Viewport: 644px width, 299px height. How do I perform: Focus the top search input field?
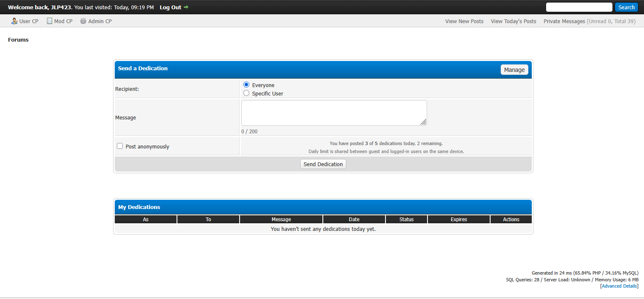click(578, 7)
